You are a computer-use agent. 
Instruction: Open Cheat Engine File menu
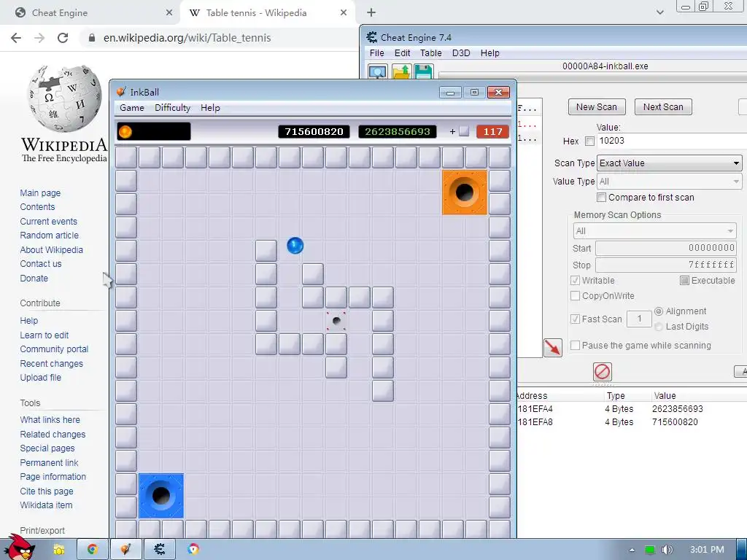(376, 52)
